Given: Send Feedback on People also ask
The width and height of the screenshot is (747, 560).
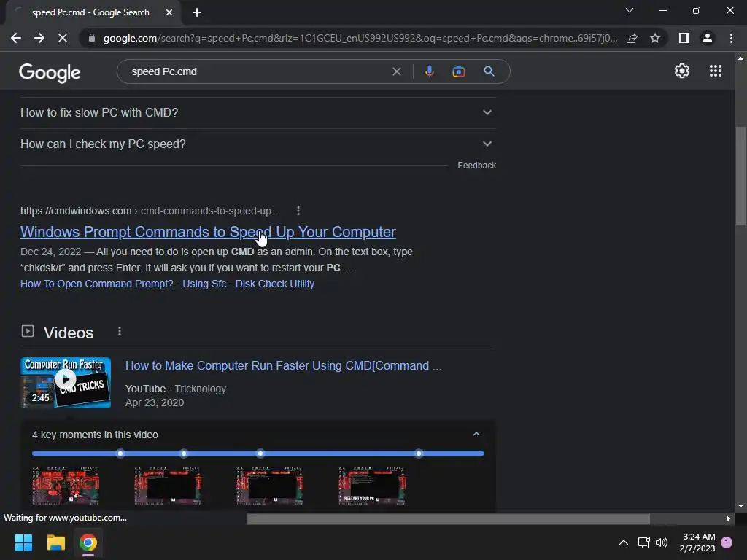Looking at the screenshot, I should pyautogui.click(x=476, y=166).
